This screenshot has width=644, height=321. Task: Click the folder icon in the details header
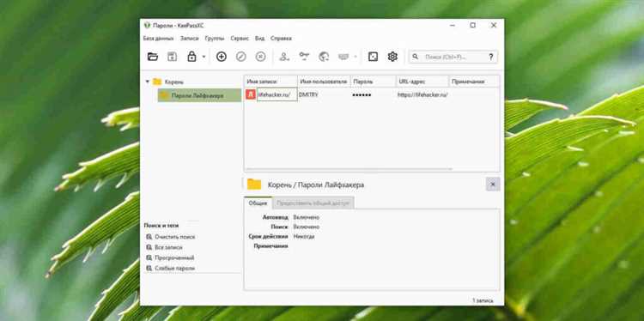[x=254, y=184]
